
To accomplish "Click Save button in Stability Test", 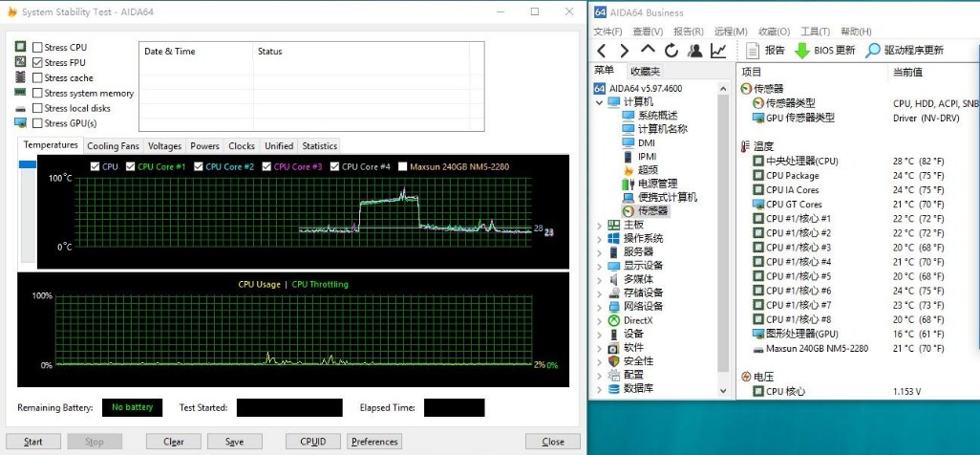I will [234, 442].
